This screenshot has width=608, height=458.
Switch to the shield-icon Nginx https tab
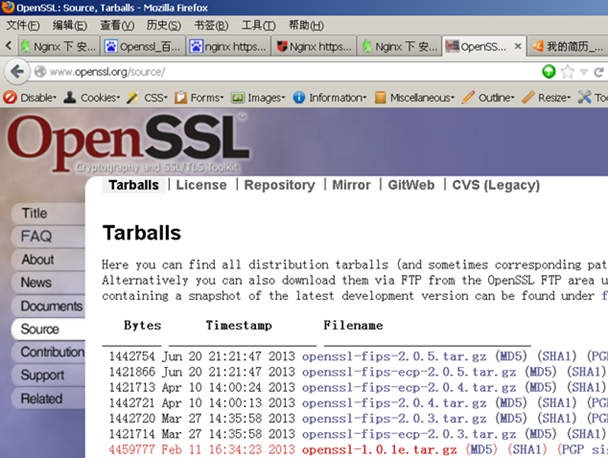coord(313,47)
